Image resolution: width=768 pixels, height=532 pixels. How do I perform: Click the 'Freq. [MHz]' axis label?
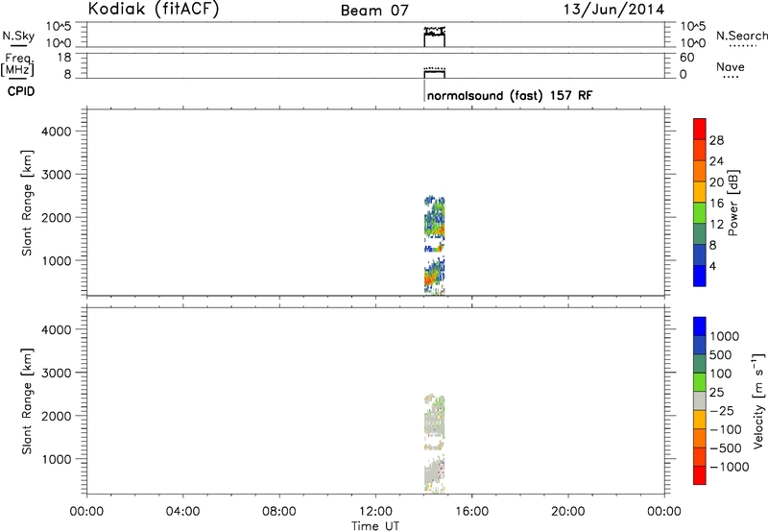click(18, 64)
